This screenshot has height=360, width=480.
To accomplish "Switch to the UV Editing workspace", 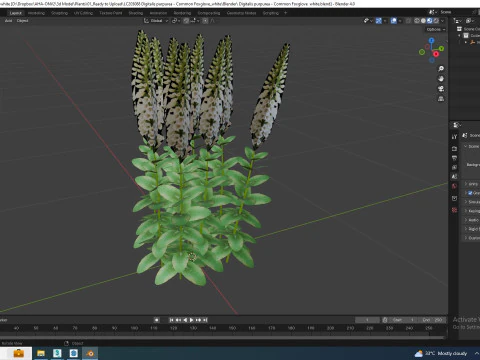I will point(83,13).
